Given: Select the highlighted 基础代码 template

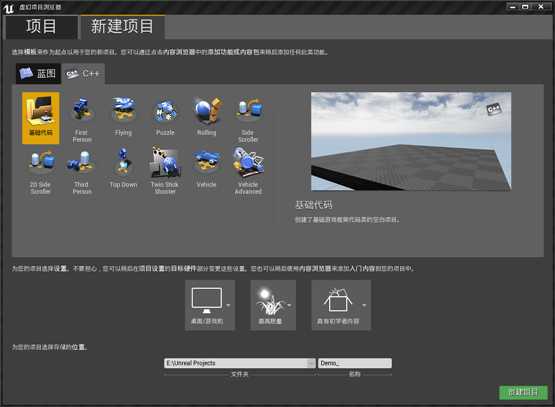Looking at the screenshot, I should 40,118.
